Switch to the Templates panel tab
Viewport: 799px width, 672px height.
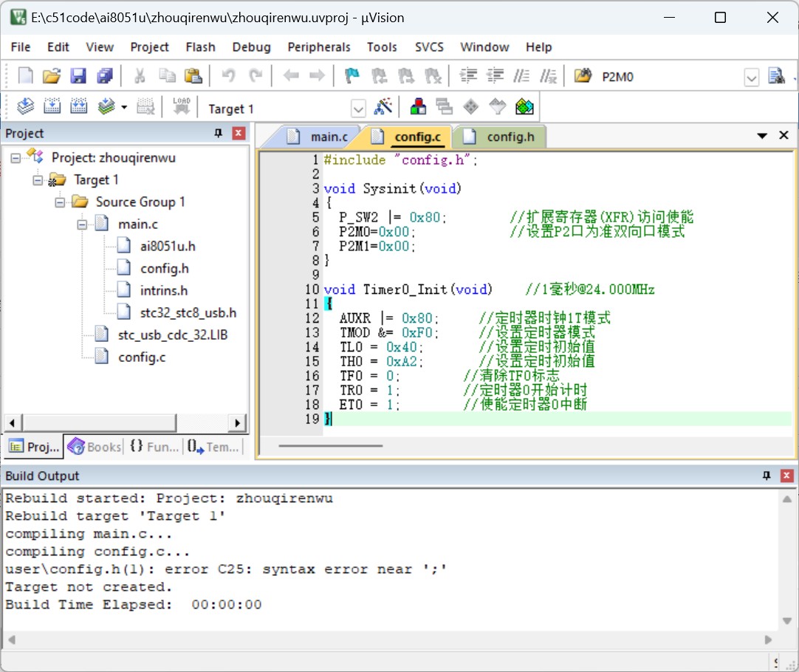(213, 447)
